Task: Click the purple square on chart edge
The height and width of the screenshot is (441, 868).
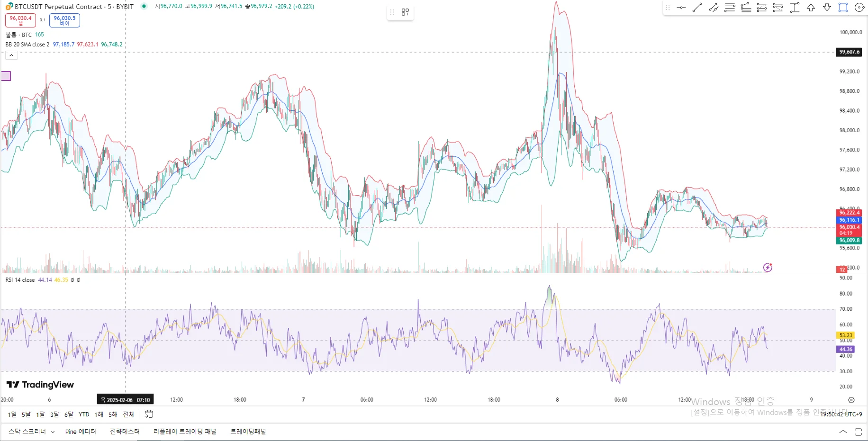Action: point(6,76)
